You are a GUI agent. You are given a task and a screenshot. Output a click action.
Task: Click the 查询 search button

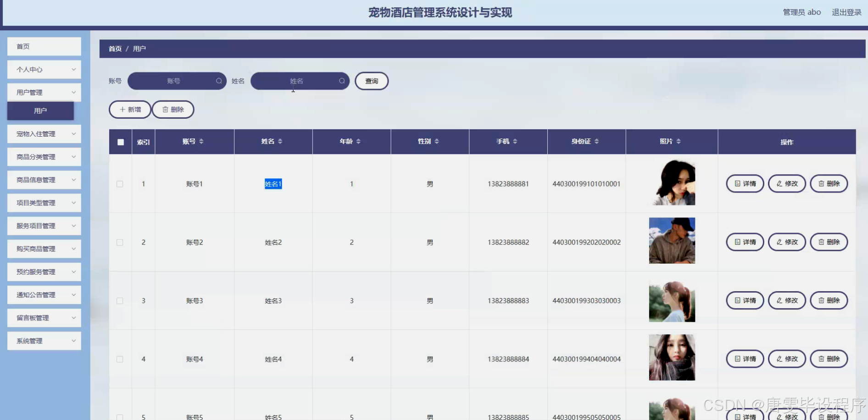pyautogui.click(x=372, y=81)
